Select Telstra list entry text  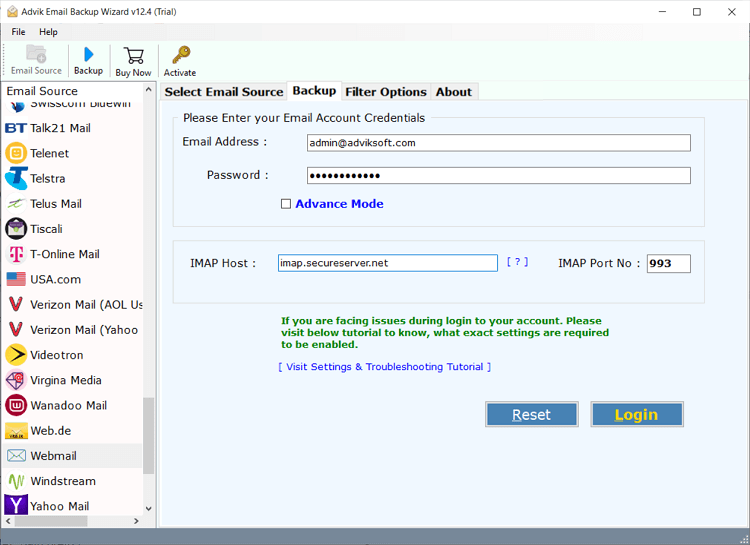[48, 179]
